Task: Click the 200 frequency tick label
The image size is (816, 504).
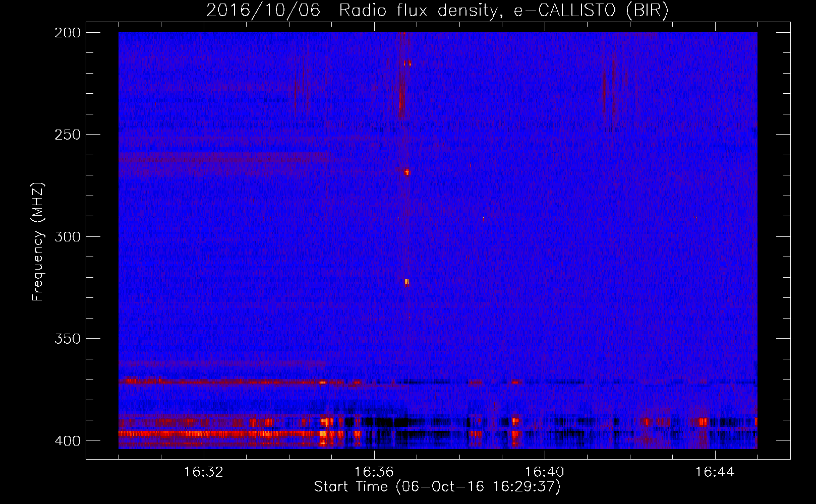Action: point(67,33)
